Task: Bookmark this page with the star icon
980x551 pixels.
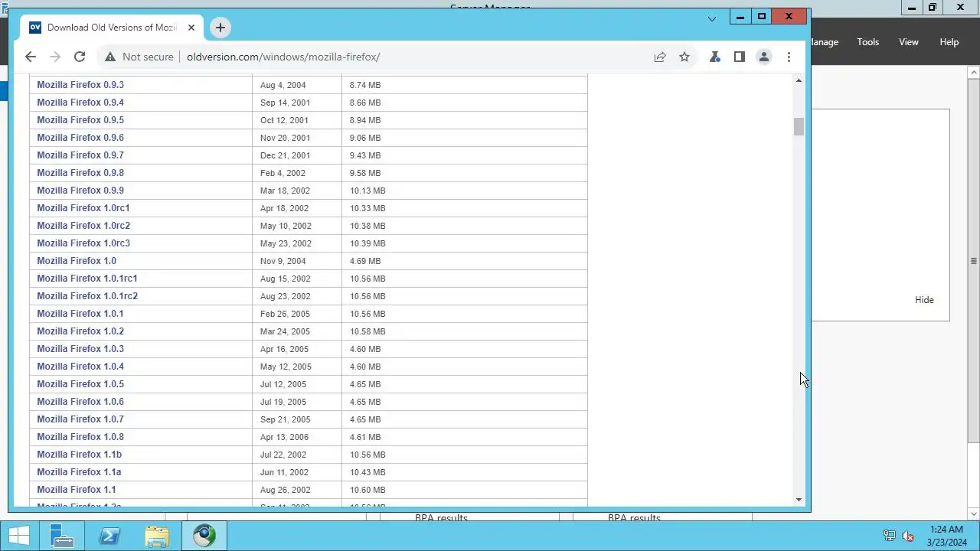Action: [x=684, y=57]
